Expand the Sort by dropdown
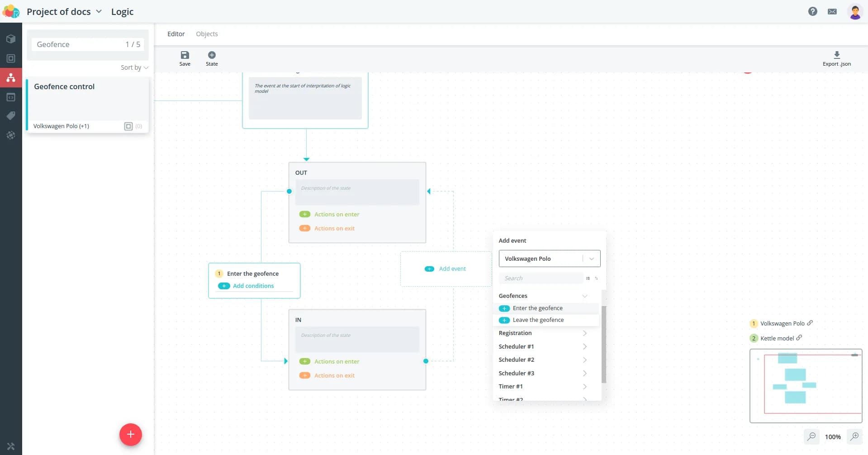This screenshot has height=455, width=868. [134, 67]
